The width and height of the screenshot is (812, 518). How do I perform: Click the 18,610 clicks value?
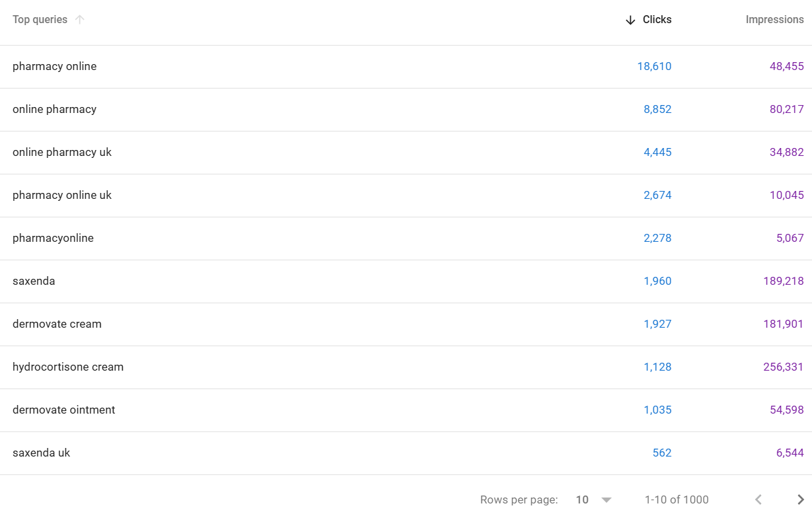(654, 66)
